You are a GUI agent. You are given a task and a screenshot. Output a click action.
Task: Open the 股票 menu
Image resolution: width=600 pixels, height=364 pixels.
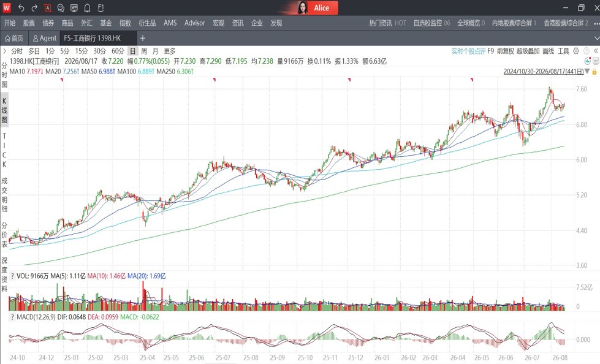coord(29,23)
